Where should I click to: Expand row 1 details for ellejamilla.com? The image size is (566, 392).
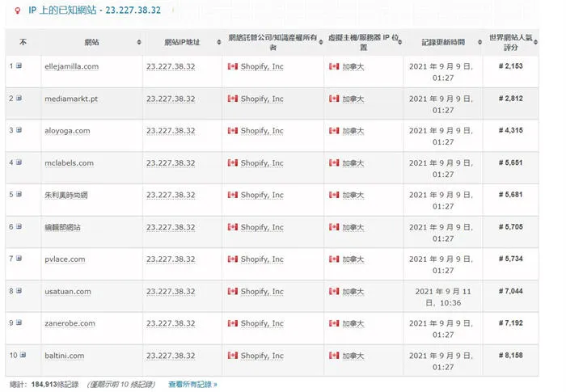(19, 65)
